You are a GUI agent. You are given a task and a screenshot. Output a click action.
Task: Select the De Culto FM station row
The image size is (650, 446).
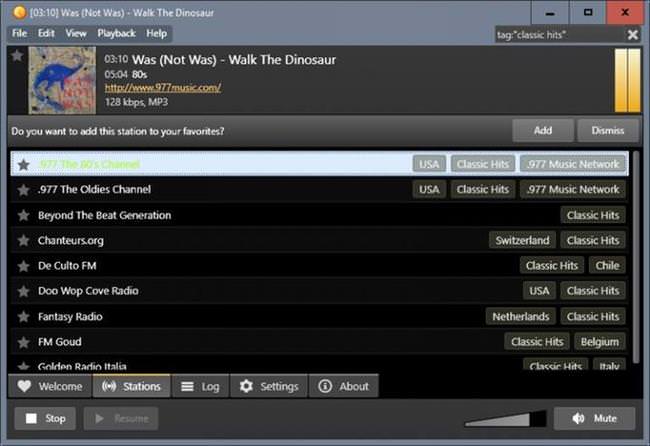[x=319, y=266]
